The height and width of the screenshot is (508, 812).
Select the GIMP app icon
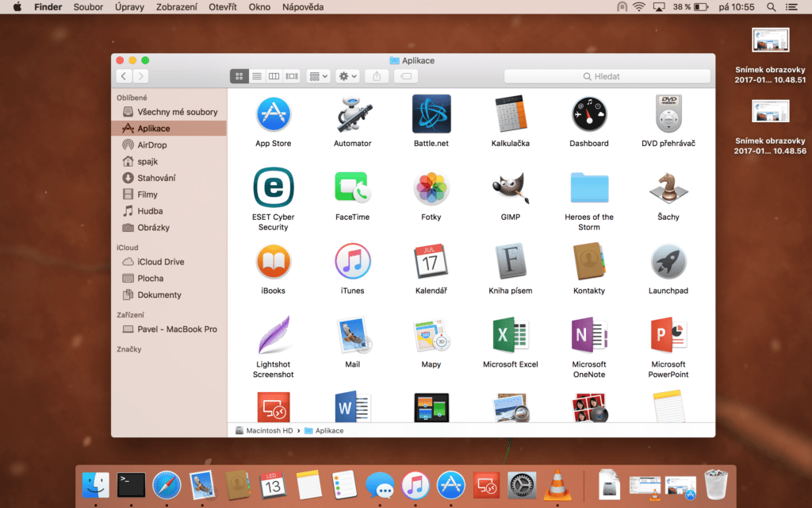click(510, 187)
